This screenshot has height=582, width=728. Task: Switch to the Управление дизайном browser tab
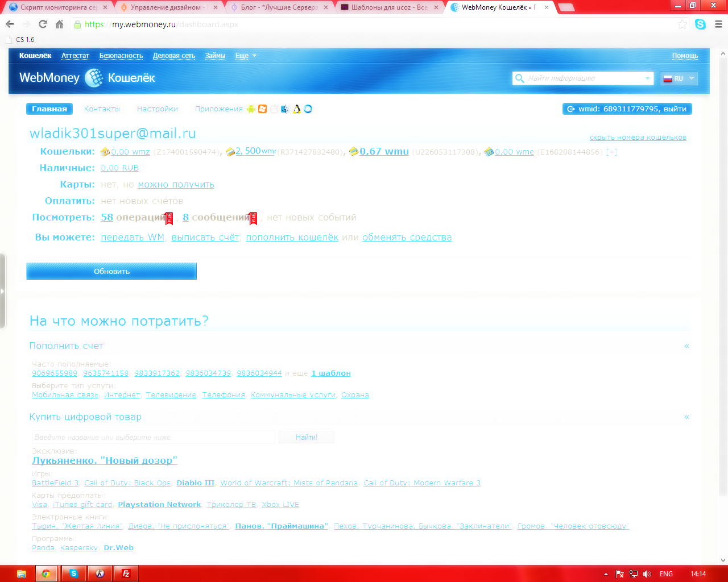point(169,7)
